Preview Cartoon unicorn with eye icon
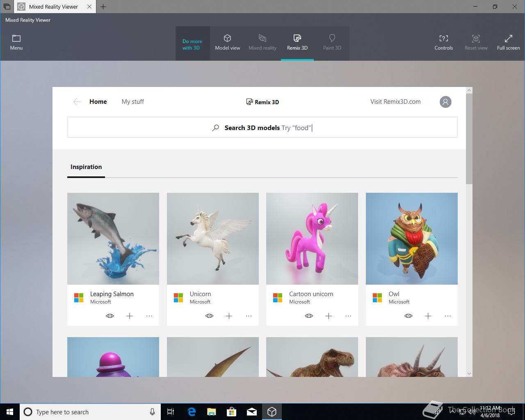 (x=309, y=316)
